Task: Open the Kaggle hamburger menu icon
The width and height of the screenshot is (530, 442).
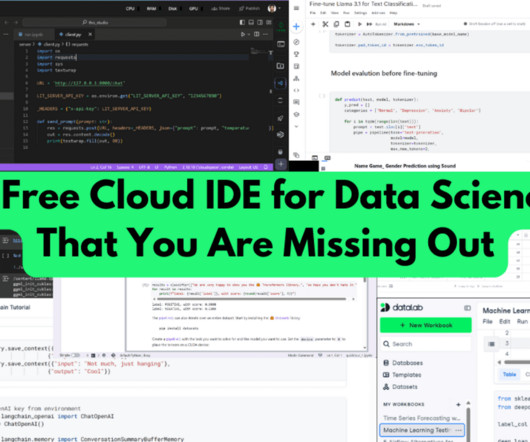Action: [296, 8]
